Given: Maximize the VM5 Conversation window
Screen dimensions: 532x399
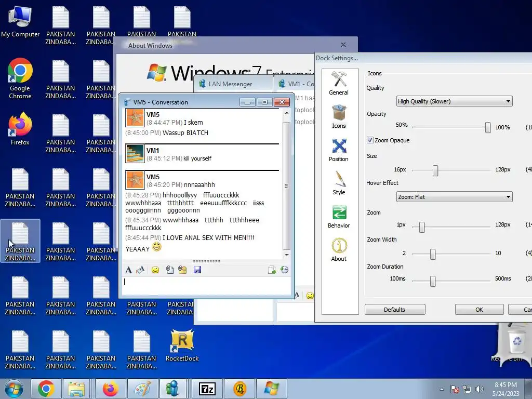Looking at the screenshot, I should [264, 102].
